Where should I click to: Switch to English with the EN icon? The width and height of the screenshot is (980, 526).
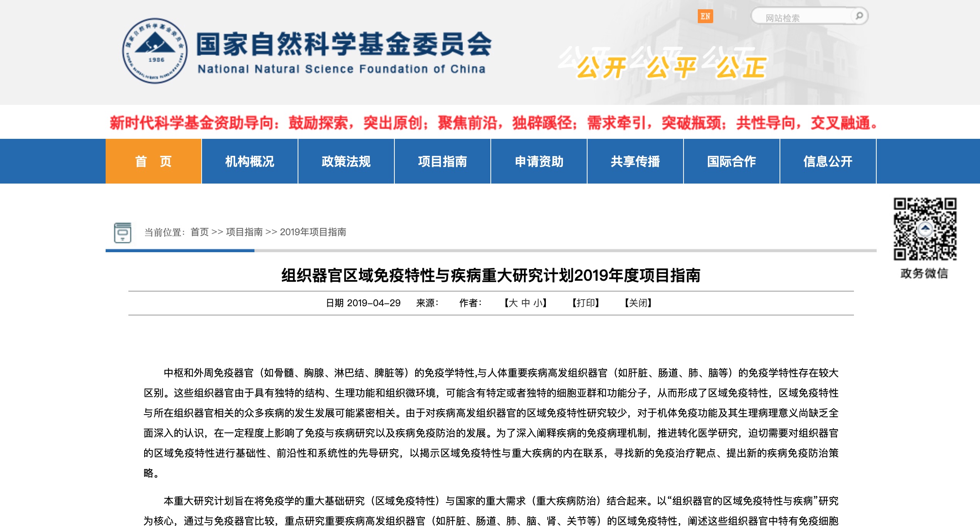705,16
